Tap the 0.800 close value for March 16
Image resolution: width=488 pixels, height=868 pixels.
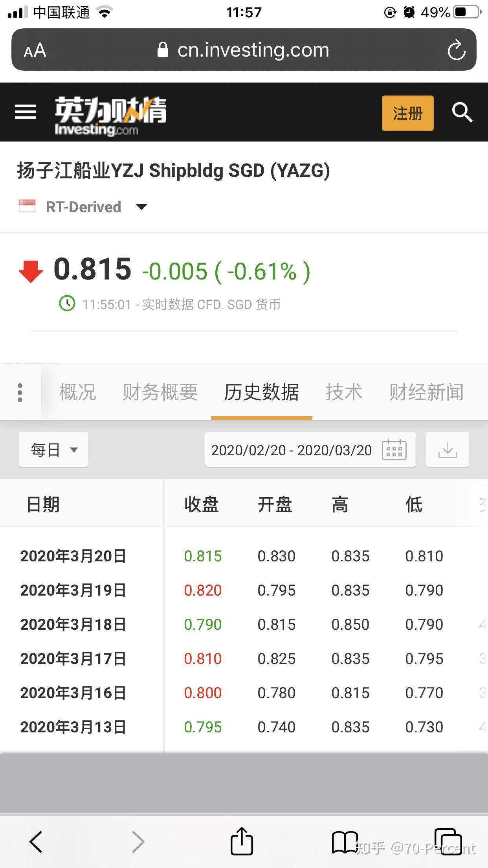tap(203, 693)
